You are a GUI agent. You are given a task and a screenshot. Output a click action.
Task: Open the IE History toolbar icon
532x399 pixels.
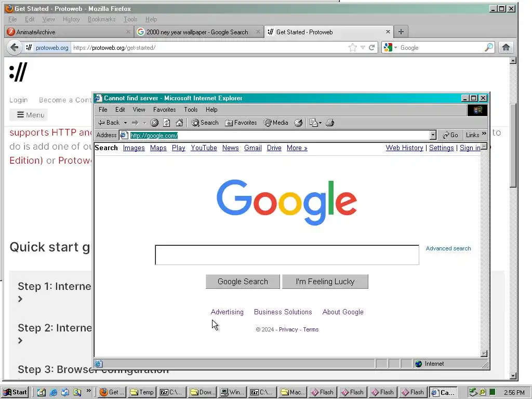tap(298, 123)
